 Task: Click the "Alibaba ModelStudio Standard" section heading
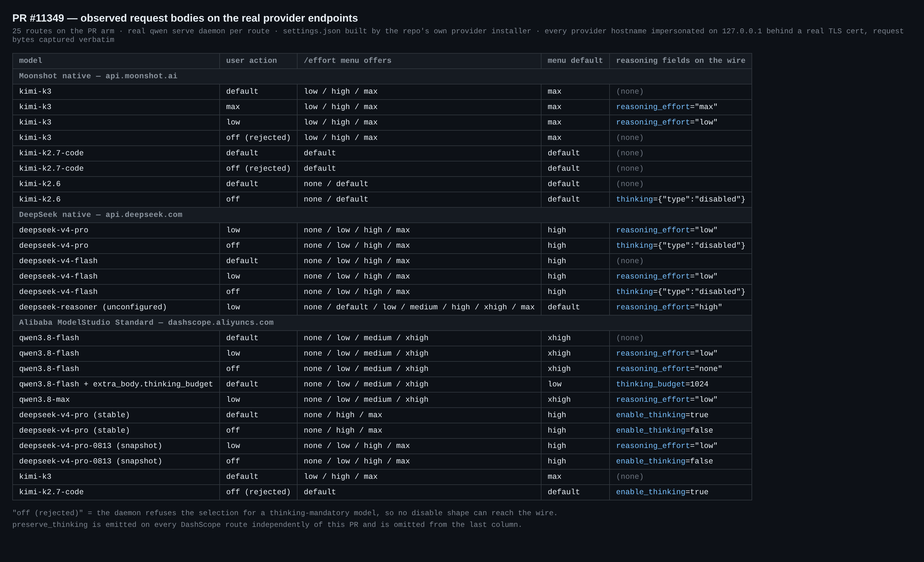point(146,323)
